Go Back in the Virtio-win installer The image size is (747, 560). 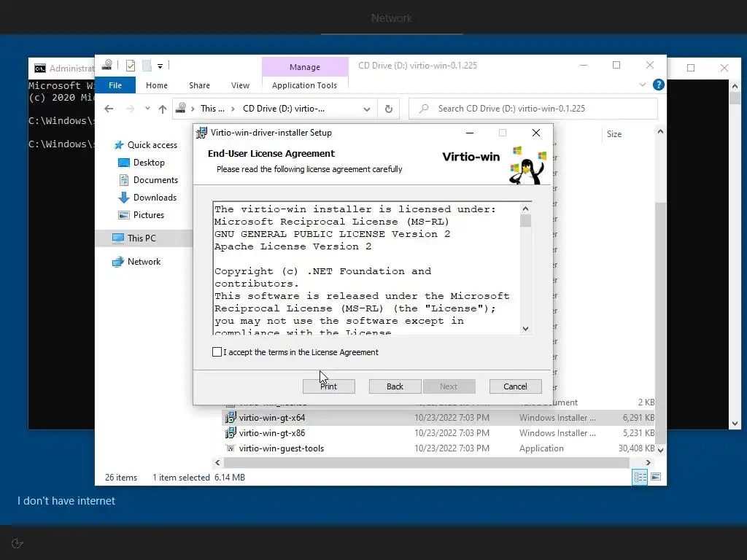tap(395, 386)
